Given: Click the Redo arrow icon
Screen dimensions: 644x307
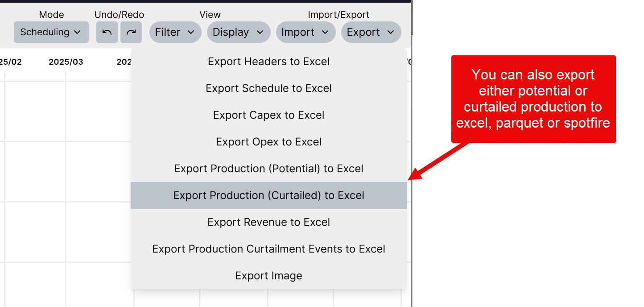Looking at the screenshot, I should pyautogui.click(x=131, y=32).
